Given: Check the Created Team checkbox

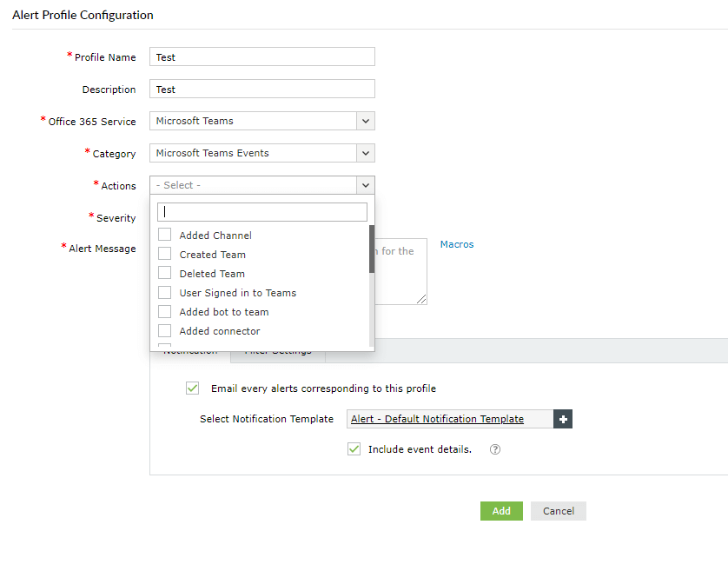Looking at the screenshot, I should (165, 254).
